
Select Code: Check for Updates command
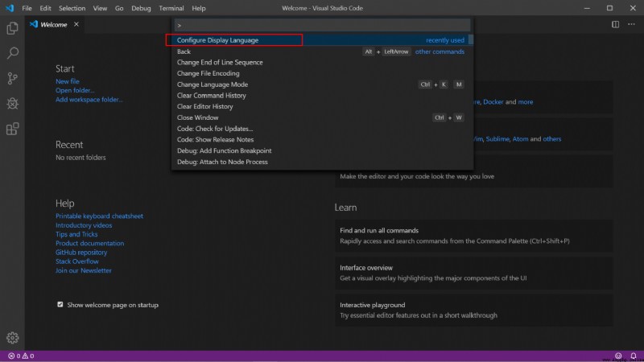(x=323, y=129)
